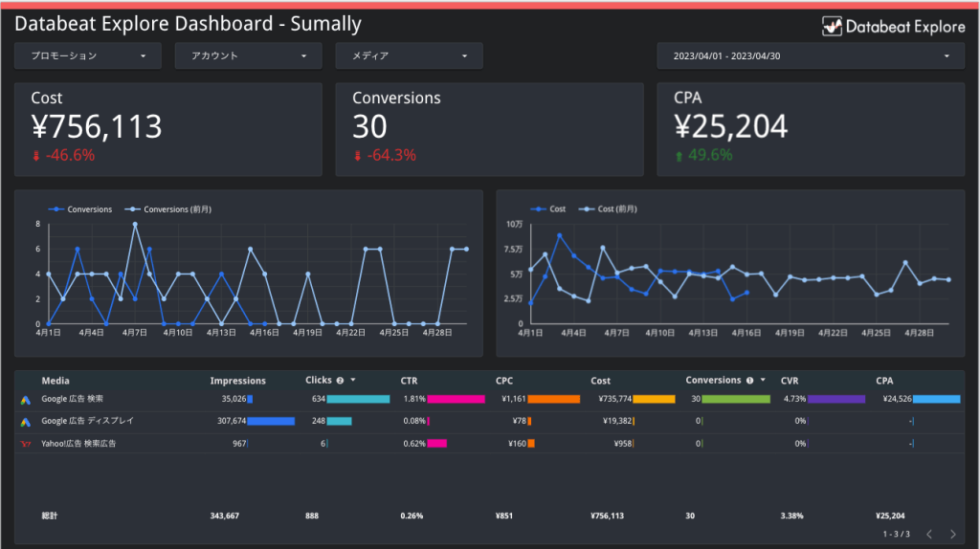Click the Conversions column sort arrow

click(x=763, y=380)
